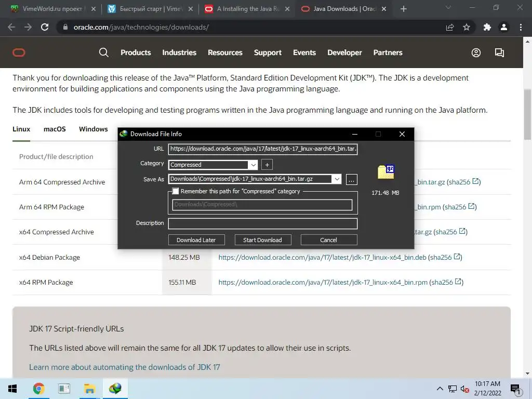Image resolution: width=532 pixels, height=399 pixels.
Task: Open the Resources menu
Action: pyautogui.click(x=225, y=52)
